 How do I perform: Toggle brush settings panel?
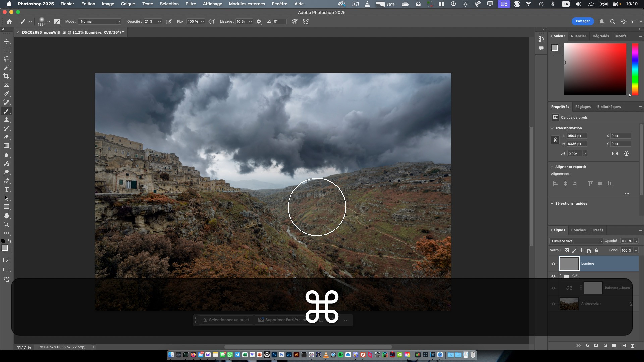click(x=57, y=21)
